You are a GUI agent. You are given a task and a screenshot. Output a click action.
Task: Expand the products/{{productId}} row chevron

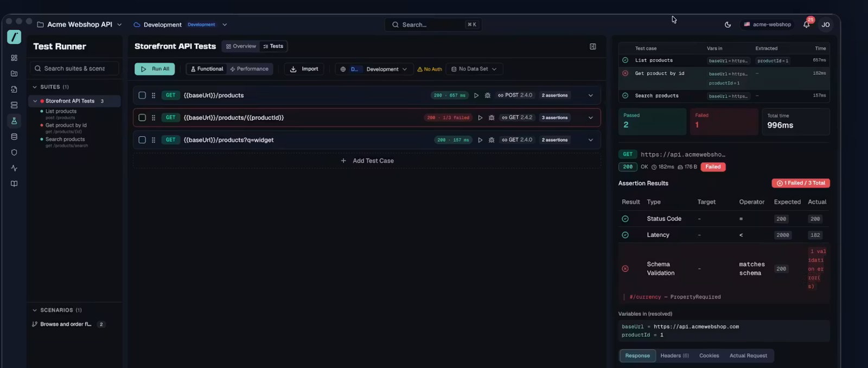click(x=591, y=118)
